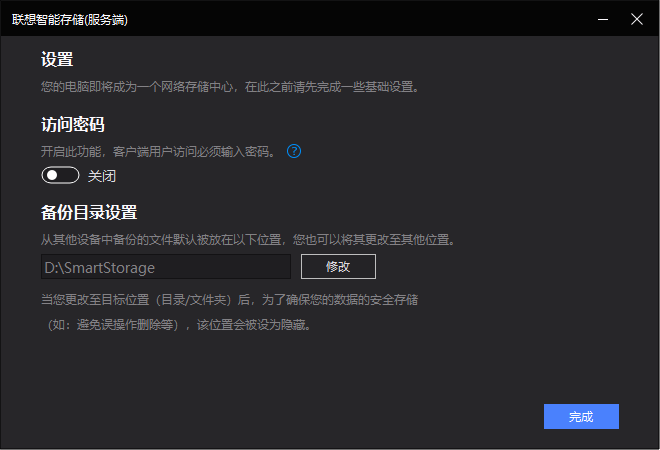Click the text starting 从其他设备中备份的文件

(248, 240)
